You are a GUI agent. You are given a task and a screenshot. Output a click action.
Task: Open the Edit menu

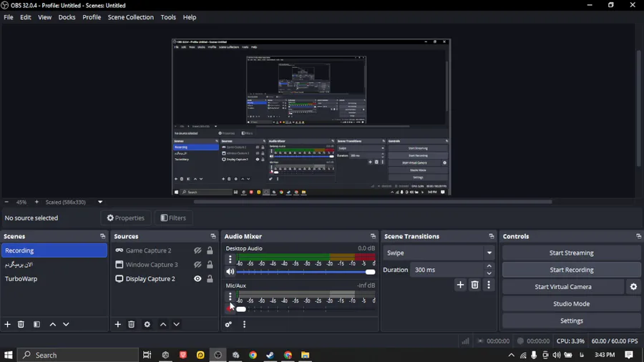[x=26, y=17]
